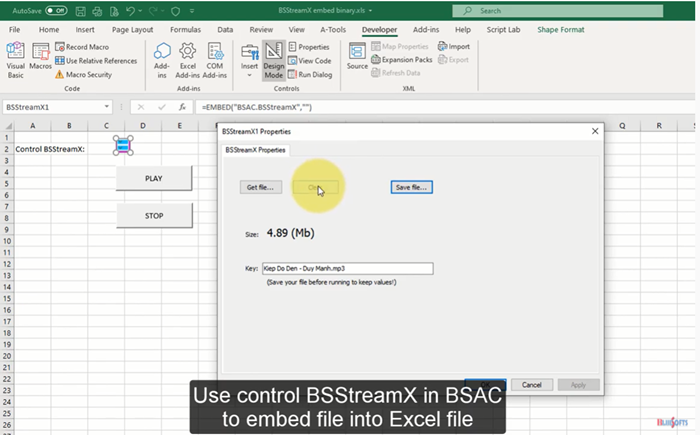Select cell with Control BSStreamX: text

33,149
